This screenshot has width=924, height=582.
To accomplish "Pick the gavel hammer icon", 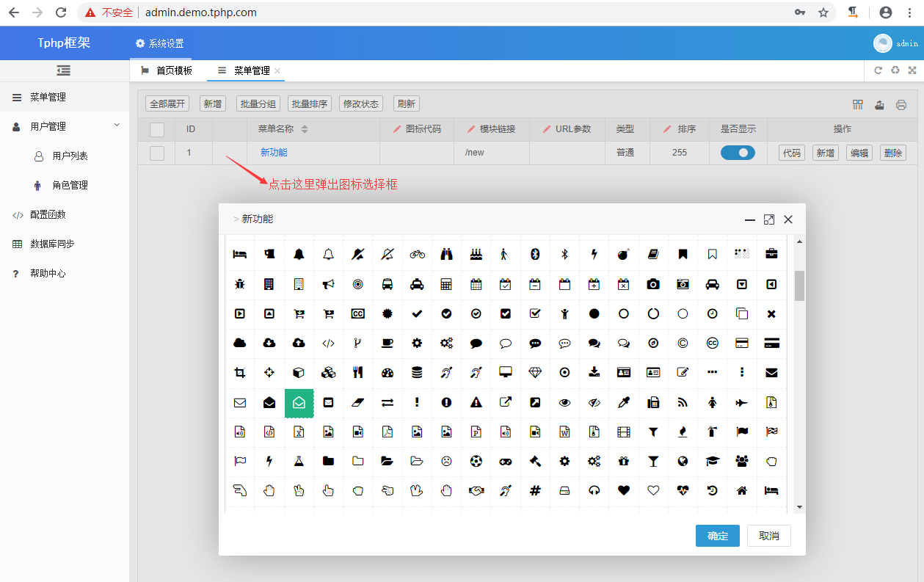I will click(x=535, y=461).
